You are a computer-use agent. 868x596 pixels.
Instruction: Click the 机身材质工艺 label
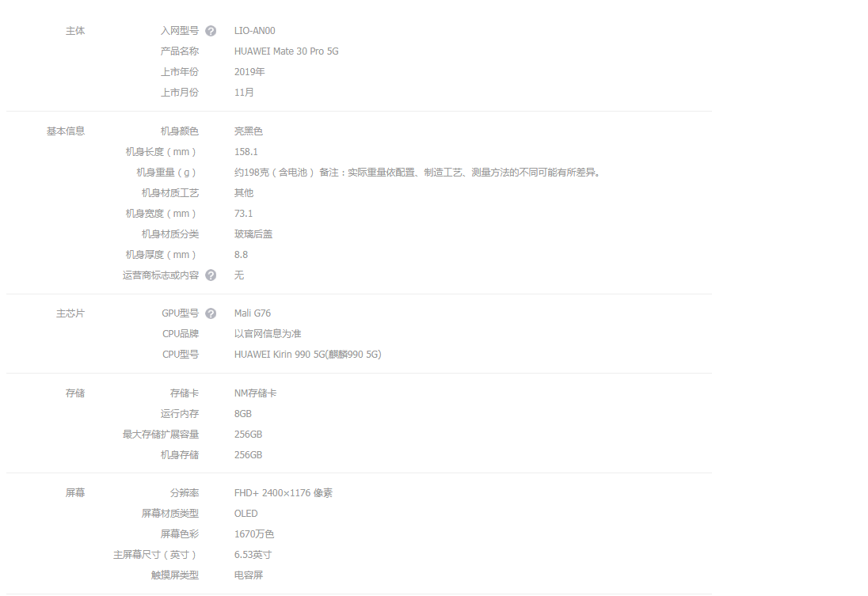pos(170,193)
